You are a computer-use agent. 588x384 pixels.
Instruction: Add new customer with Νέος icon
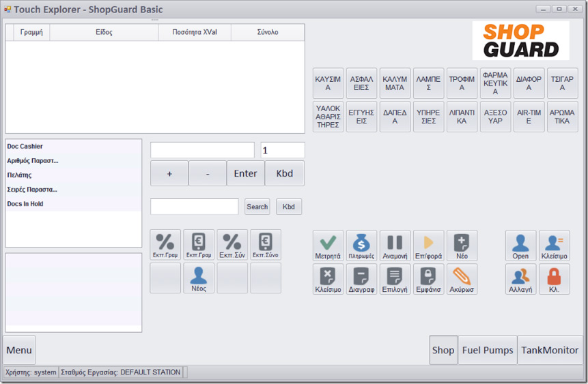[199, 278]
